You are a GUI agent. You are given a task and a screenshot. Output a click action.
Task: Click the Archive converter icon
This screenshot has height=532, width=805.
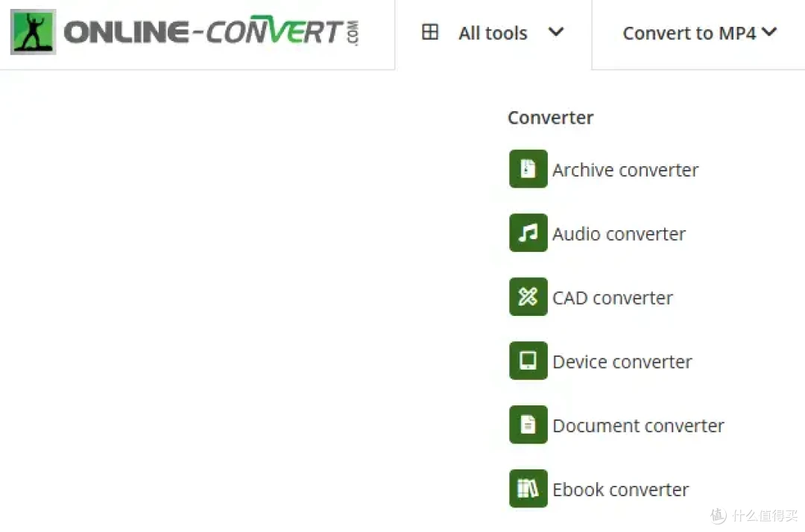click(x=528, y=169)
